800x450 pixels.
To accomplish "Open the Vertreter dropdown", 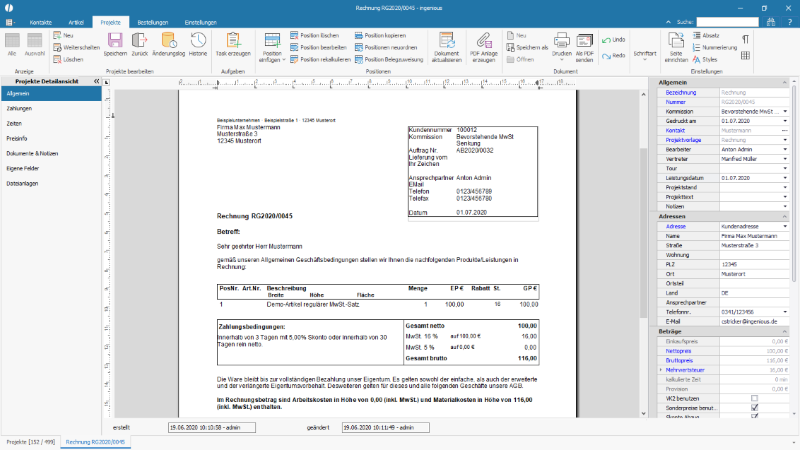I will 785,159.
